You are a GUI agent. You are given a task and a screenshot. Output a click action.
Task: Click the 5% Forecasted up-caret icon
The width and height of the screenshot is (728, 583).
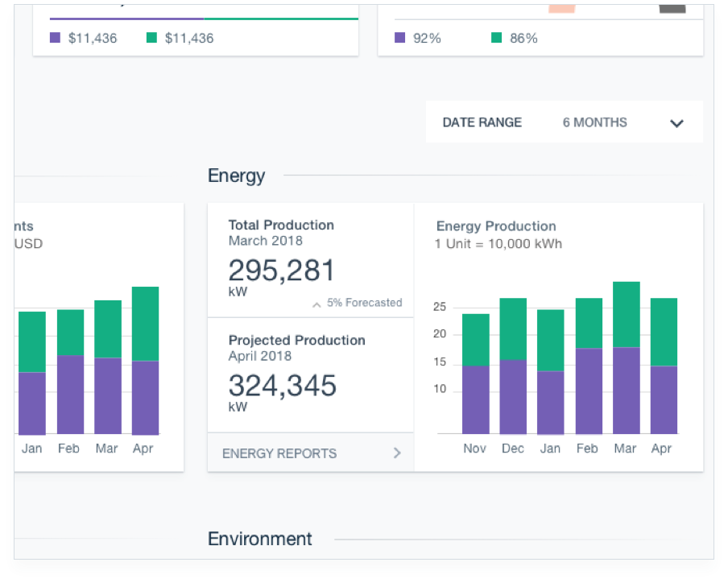point(316,304)
